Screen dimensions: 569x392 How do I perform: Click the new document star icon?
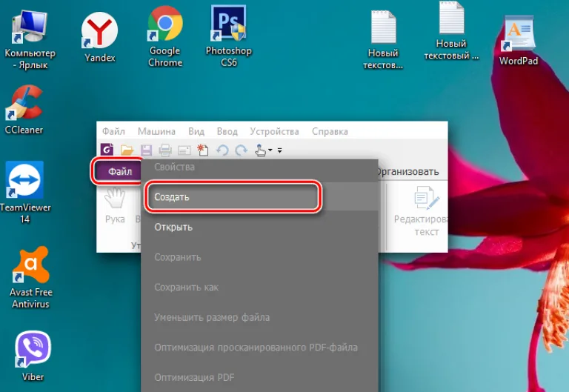(203, 150)
